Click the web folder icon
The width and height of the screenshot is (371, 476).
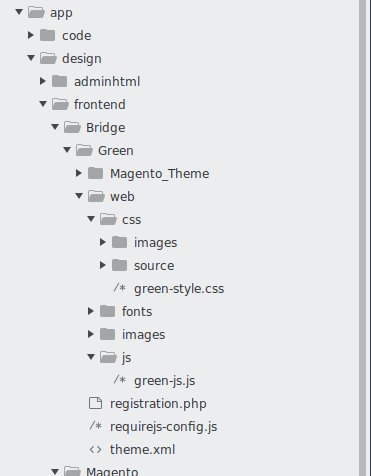tap(96, 196)
